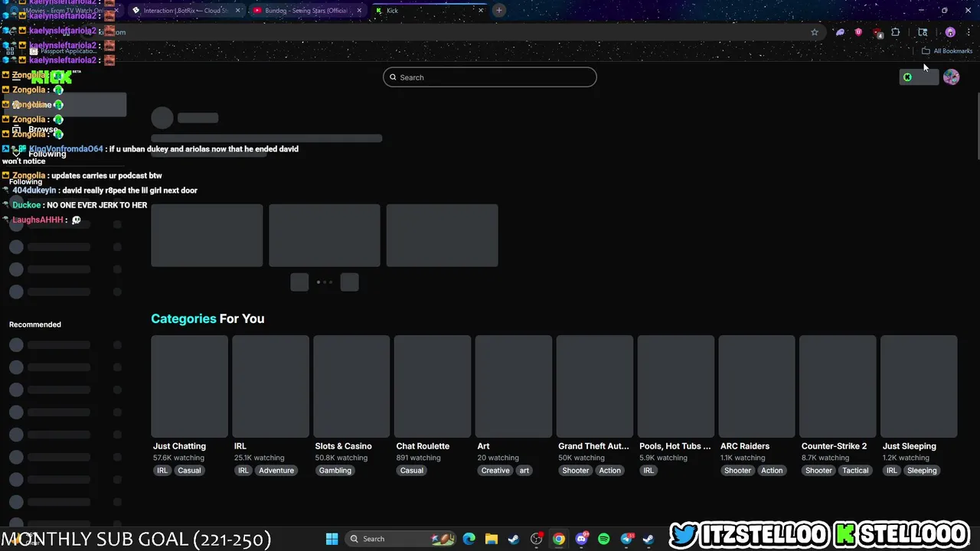
Task: Click the Tactical tag under Counter-Strike 2
Action: (x=855, y=471)
